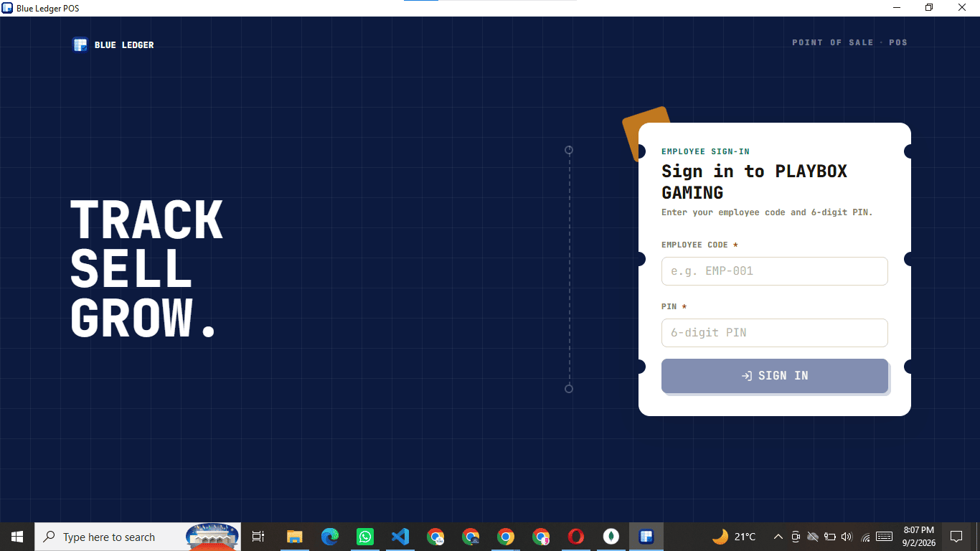
Task: Open the volume speaker tray icon
Action: coord(847,537)
